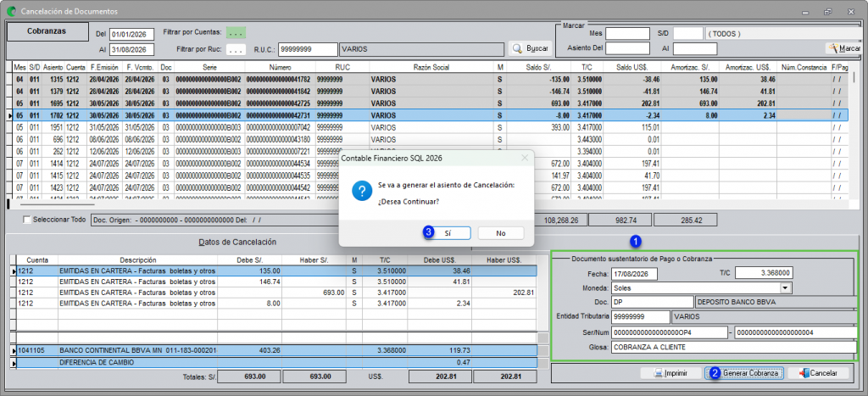Click the Razón Social column header

[431, 67]
